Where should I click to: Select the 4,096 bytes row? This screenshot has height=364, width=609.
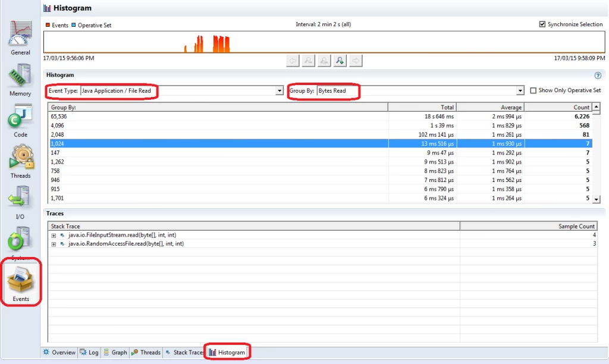tap(321, 125)
